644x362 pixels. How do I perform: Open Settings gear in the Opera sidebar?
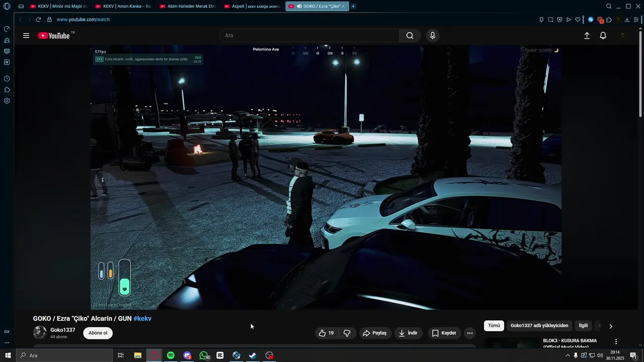(x=7, y=101)
